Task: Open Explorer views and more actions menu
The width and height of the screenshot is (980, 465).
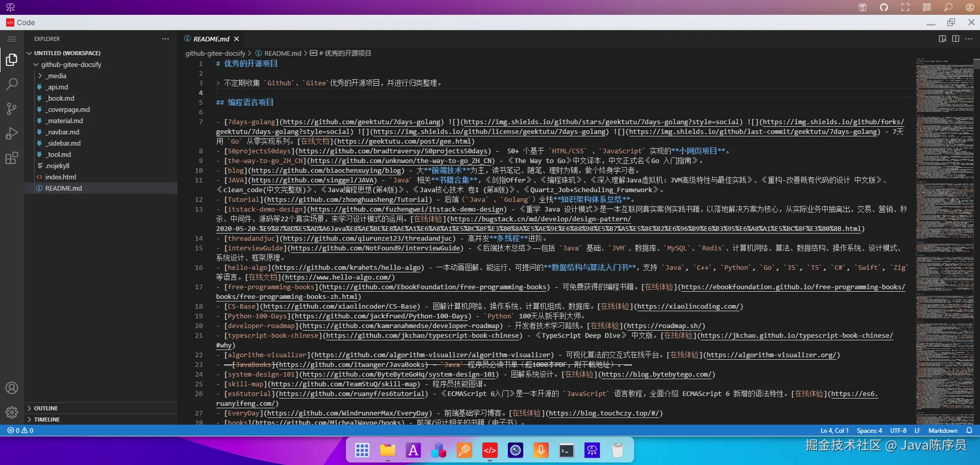Action: (166, 39)
